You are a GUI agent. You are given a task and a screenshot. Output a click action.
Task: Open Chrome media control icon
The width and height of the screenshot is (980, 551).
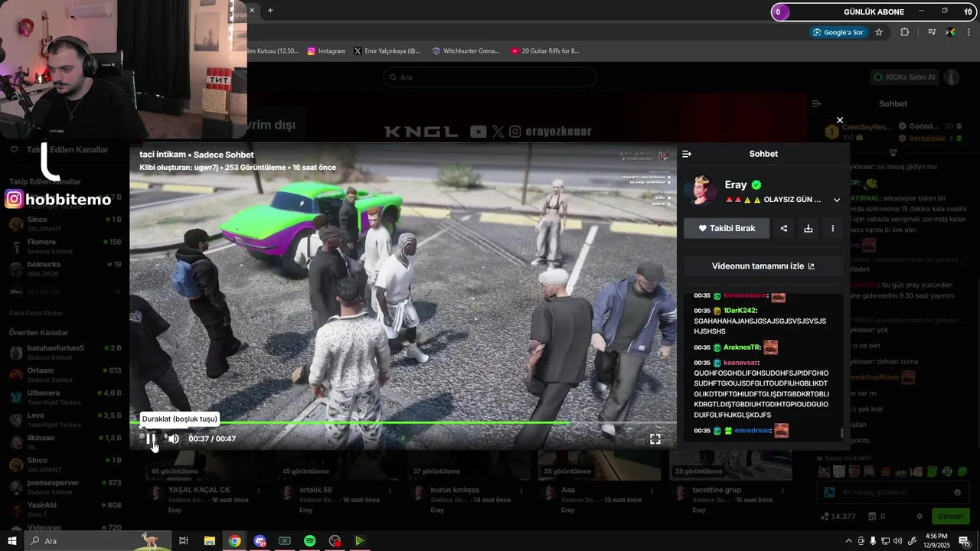[x=932, y=32]
